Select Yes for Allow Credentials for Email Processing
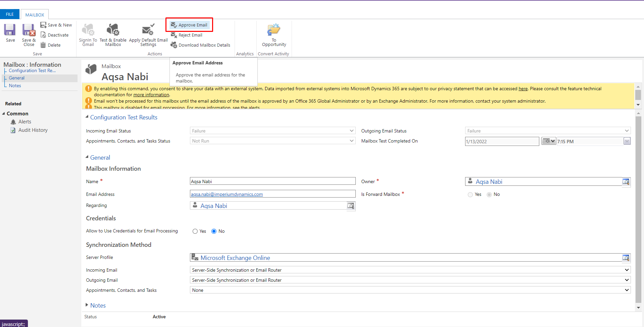 [x=195, y=231]
